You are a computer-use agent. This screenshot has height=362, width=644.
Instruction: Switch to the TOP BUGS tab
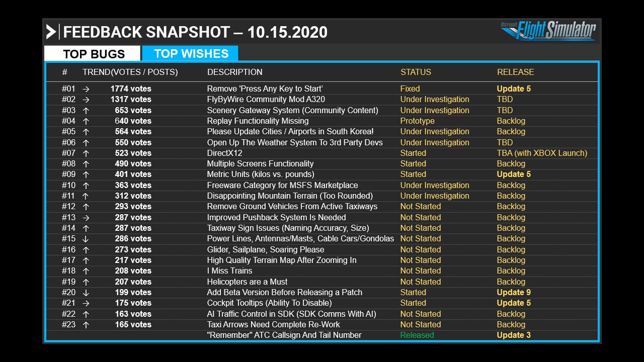pos(92,54)
